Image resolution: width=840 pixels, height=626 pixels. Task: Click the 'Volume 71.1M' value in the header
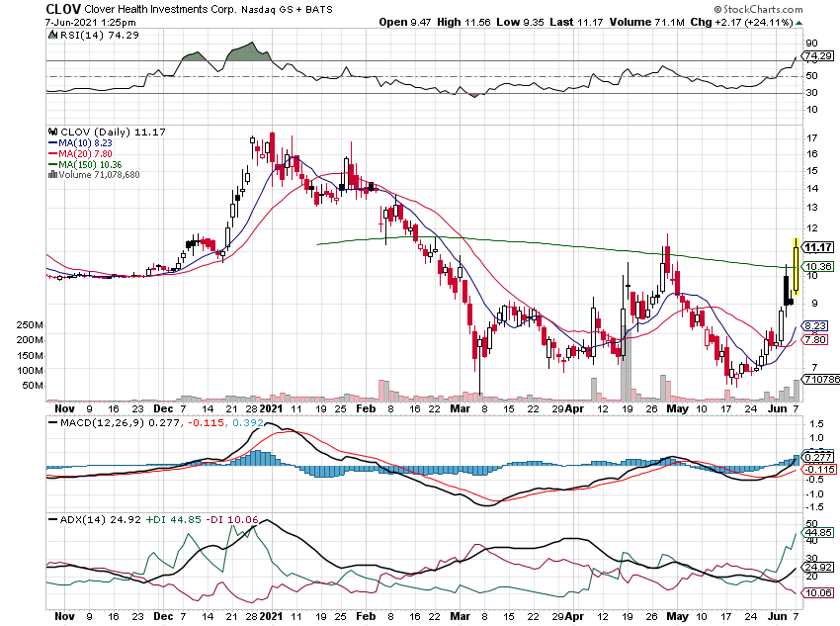[646, 22]
